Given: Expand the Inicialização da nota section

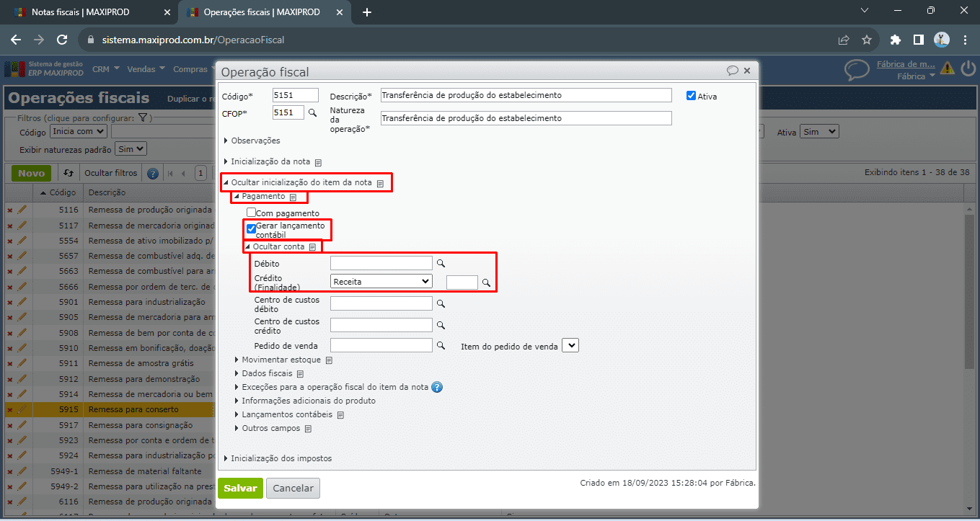Looking at the screenshot, I should pyautogui.click(x=267, y=162).
